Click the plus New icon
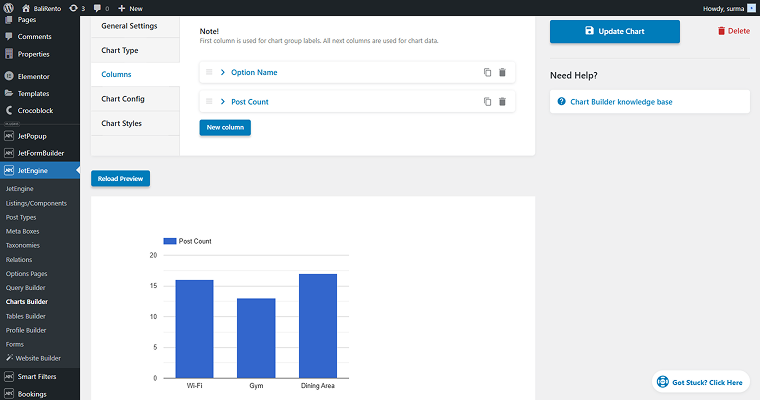The width and height of the screenshot is (760, 400). click(x=122, y=8)
